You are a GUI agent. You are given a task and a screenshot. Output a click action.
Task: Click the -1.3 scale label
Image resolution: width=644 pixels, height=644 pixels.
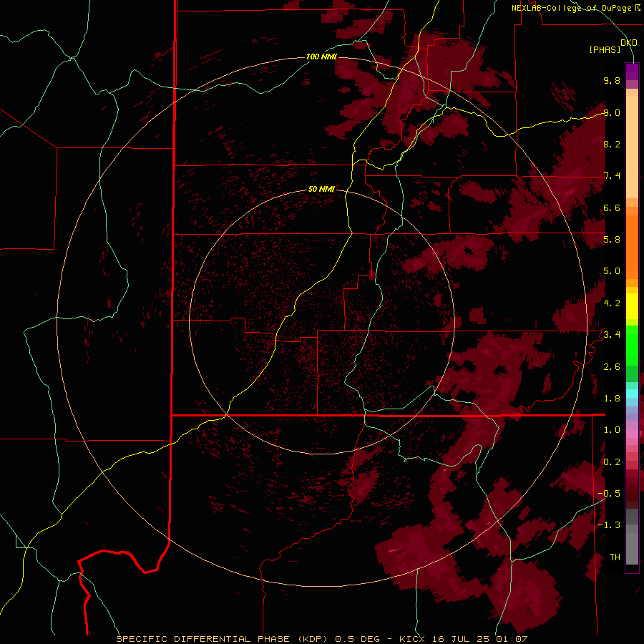(x=609, y=525)
